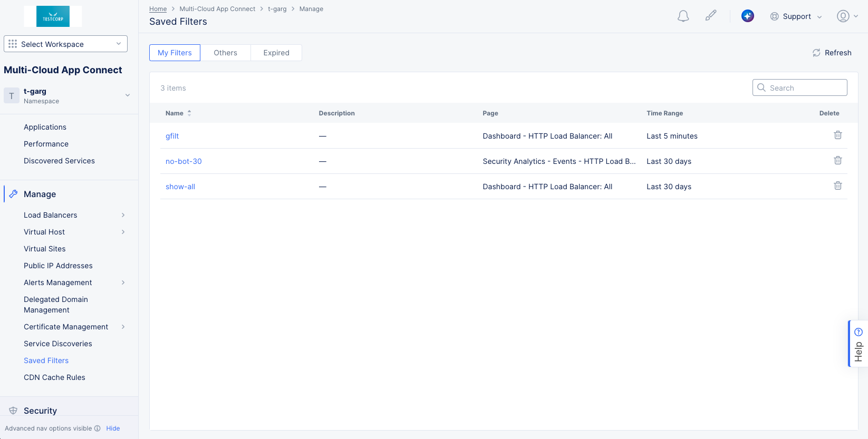Click the T namespace avatar badge
The height and width of the screenshot is (439, 868).
[x=12, y=95]
